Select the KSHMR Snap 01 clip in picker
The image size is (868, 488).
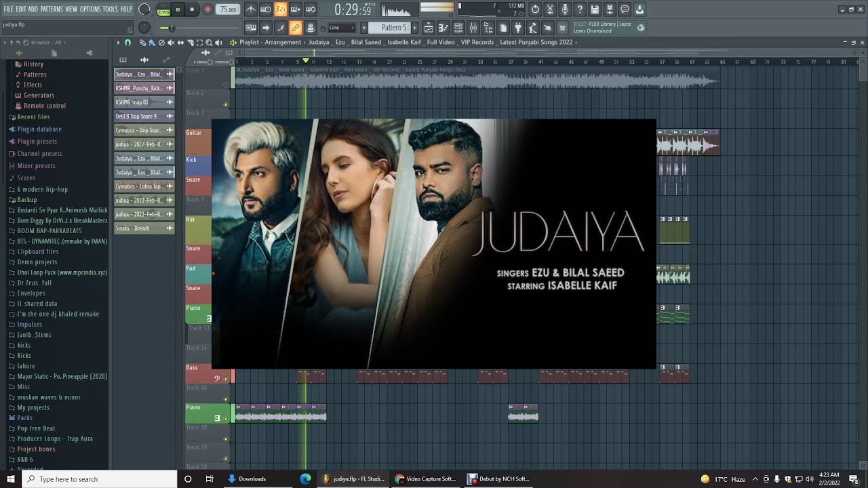(144, 102)
